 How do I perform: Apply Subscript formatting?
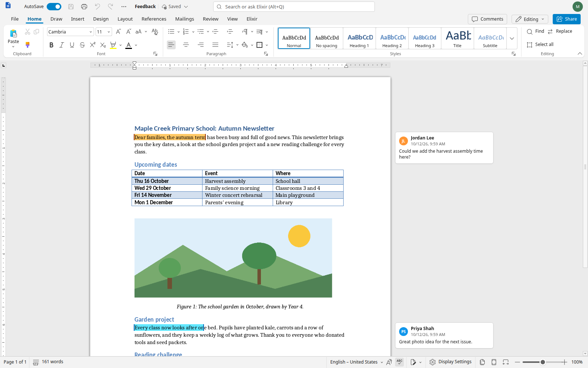(x=103, y=45)
